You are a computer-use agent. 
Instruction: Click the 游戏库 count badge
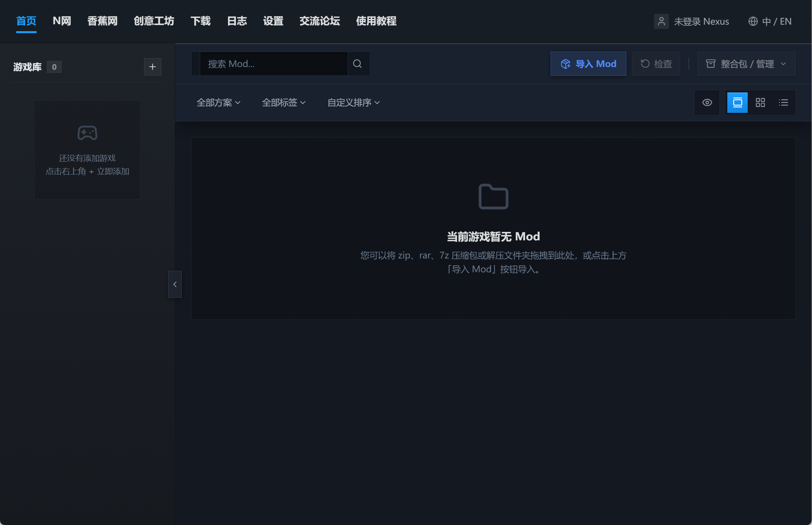pos(54,67)
